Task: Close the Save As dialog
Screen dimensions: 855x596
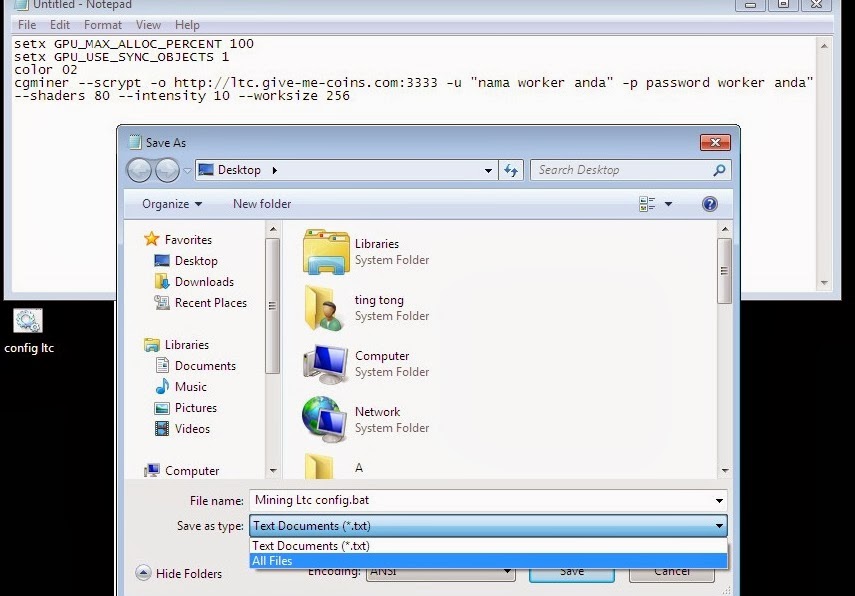Action: pos(715,143)
